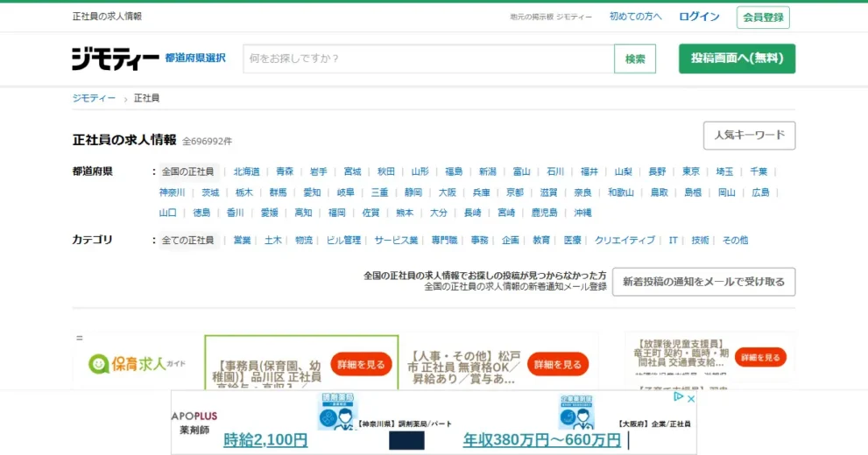Select 企画 category
Viewport: 868px width, 455px height.
(511, 241)
